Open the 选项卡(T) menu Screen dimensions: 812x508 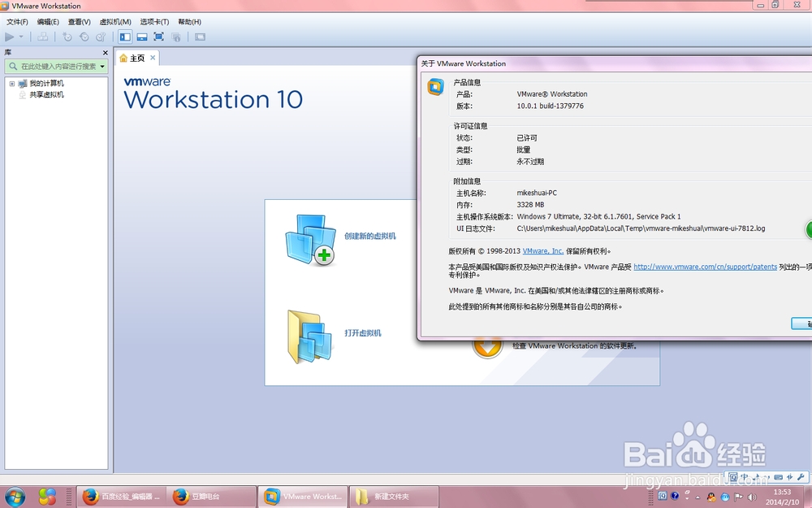154,22
